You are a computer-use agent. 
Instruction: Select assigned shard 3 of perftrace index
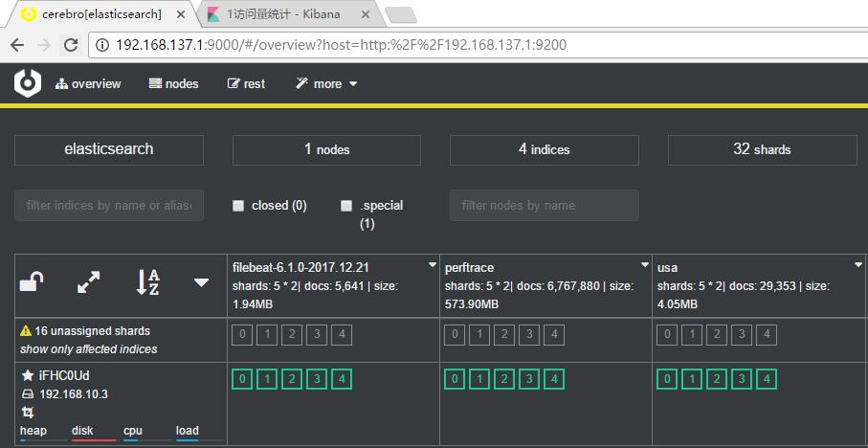(x=529, y=379)
